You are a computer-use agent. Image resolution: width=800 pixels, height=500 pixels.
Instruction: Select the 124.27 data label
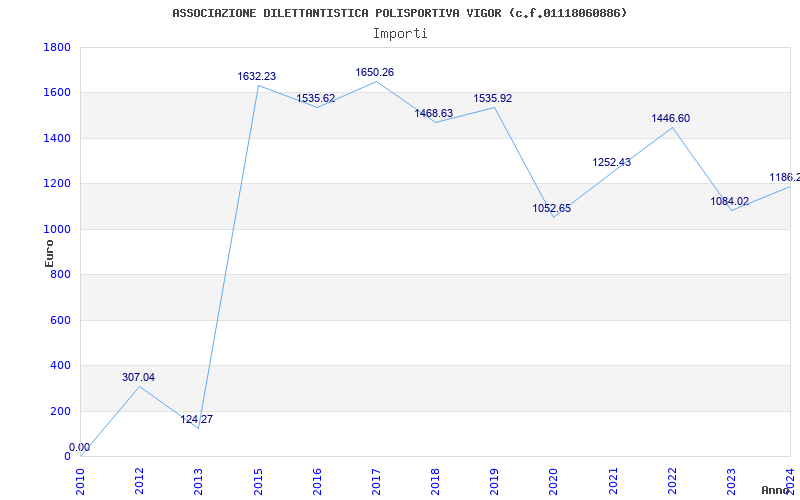[197, 419]
